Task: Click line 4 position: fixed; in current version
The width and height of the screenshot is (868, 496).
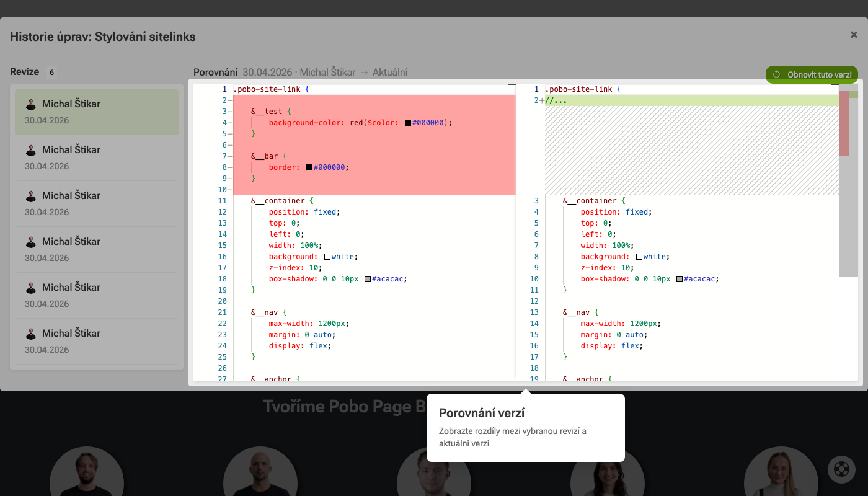Action: [616, 212]
